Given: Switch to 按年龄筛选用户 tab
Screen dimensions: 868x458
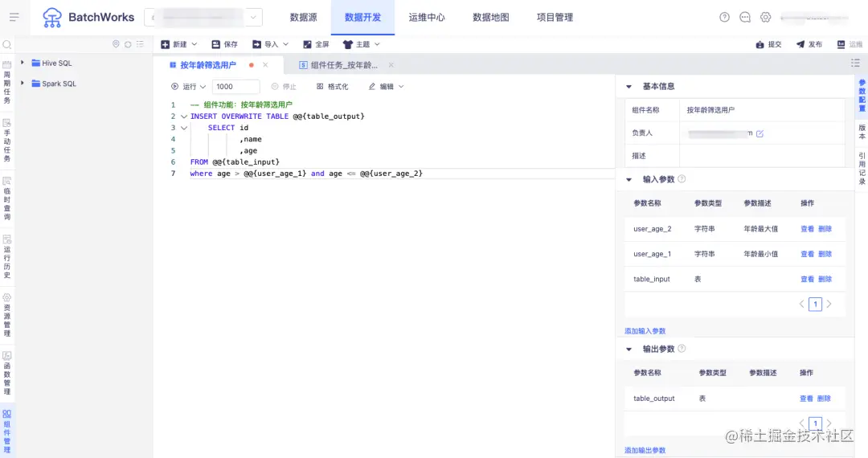Looking at the screenshot, I should [208, 65].
